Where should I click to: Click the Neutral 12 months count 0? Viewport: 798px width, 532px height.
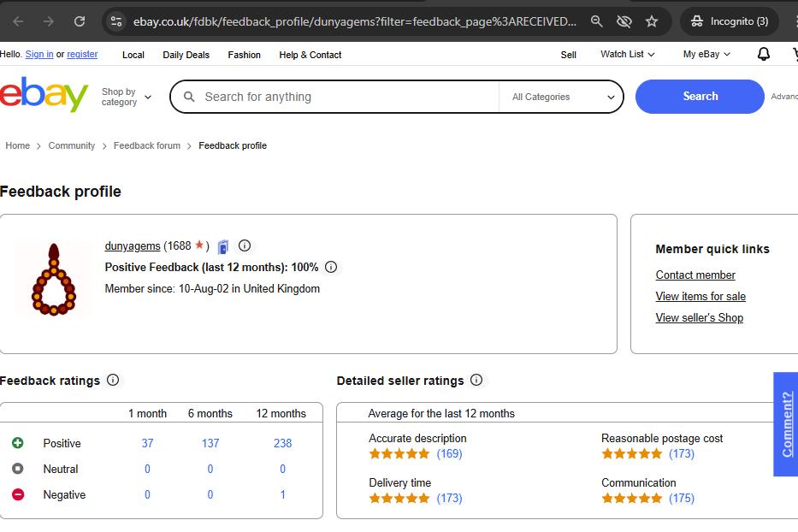point(282,469)
